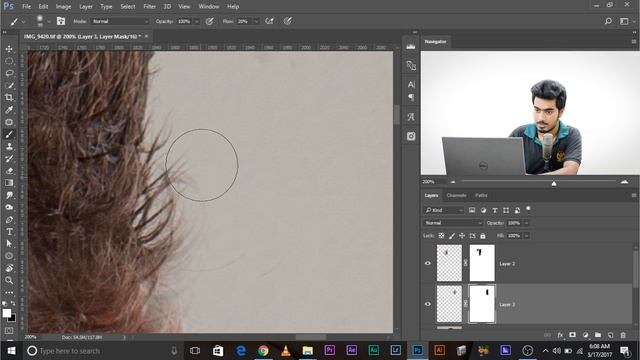Open Google Chrome from the taskbar
Image resolution: width=640 pixels, height=360 pixels.
click(263, 351)
